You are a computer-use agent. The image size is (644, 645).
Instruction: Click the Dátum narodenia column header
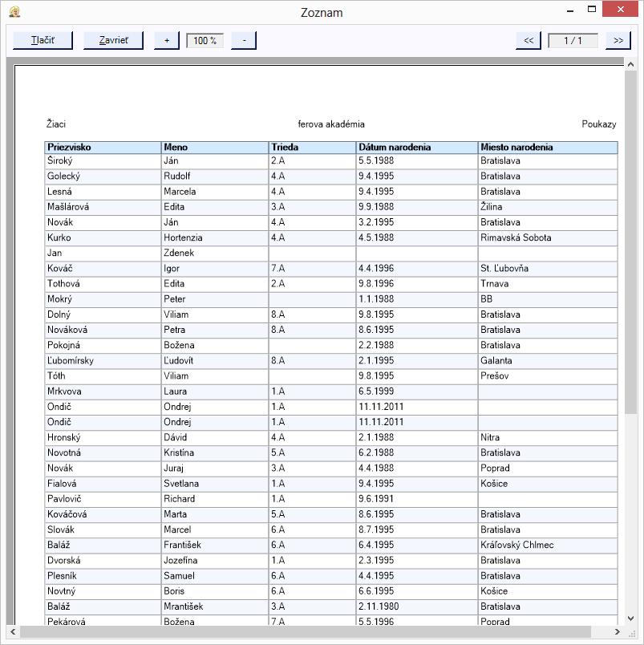click(x=417, y=148)
